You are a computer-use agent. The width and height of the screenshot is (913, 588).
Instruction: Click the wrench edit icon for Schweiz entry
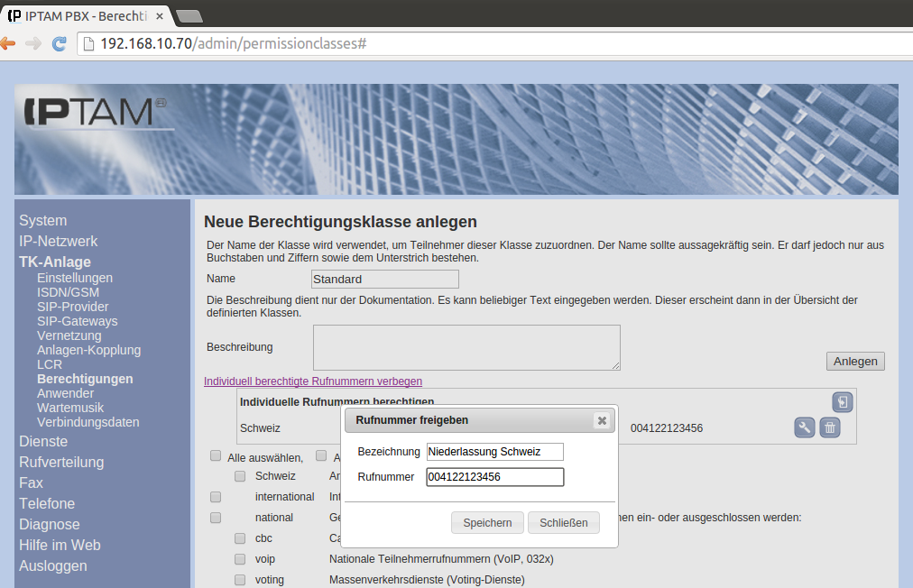point(805,427)
